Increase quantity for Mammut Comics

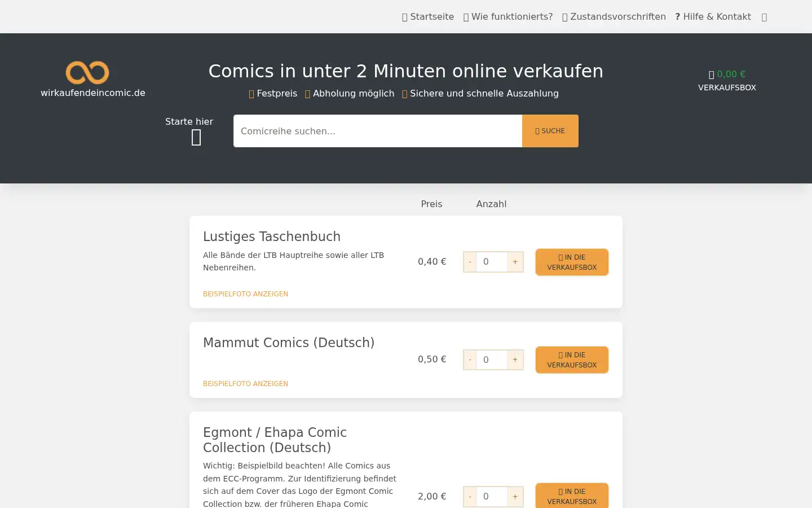515,360
